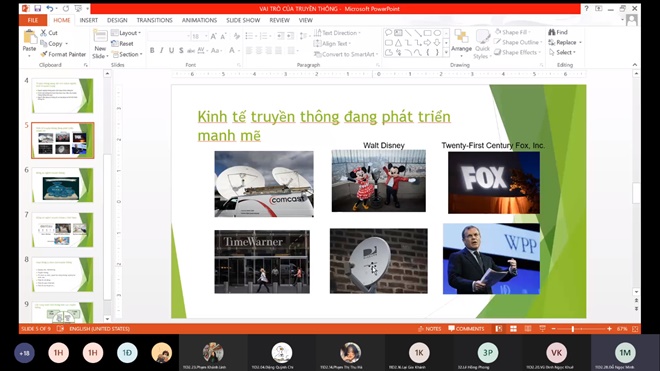Select the right arrow shape in gallery
This screenshot has width=660, height=371.
coord(428,43)
